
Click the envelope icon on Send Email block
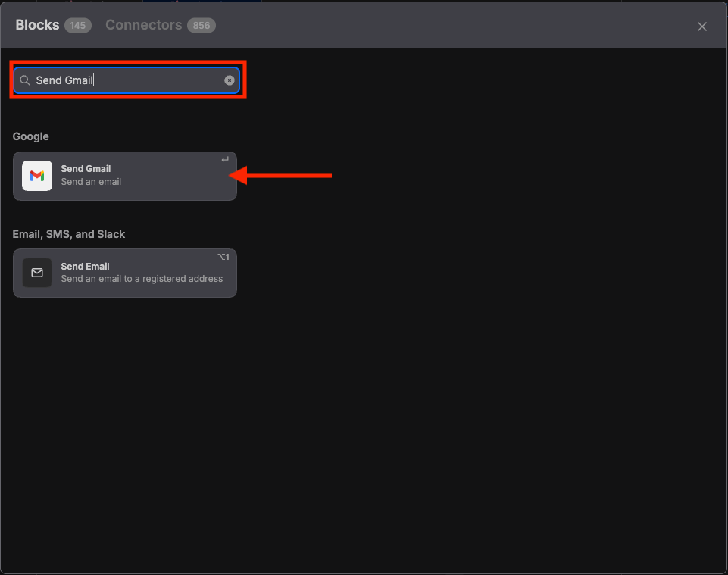click(36, 273)
